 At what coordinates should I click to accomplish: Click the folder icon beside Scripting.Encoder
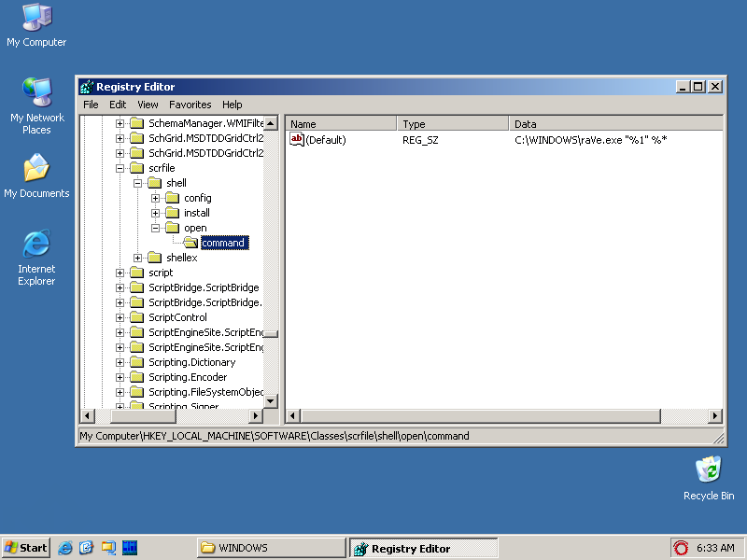[x=137, y=377]
